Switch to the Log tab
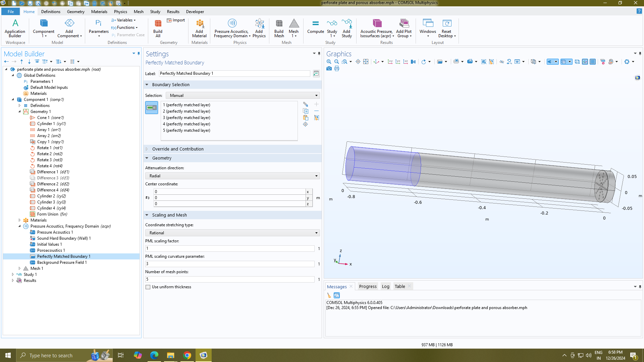 pos(385,287)
